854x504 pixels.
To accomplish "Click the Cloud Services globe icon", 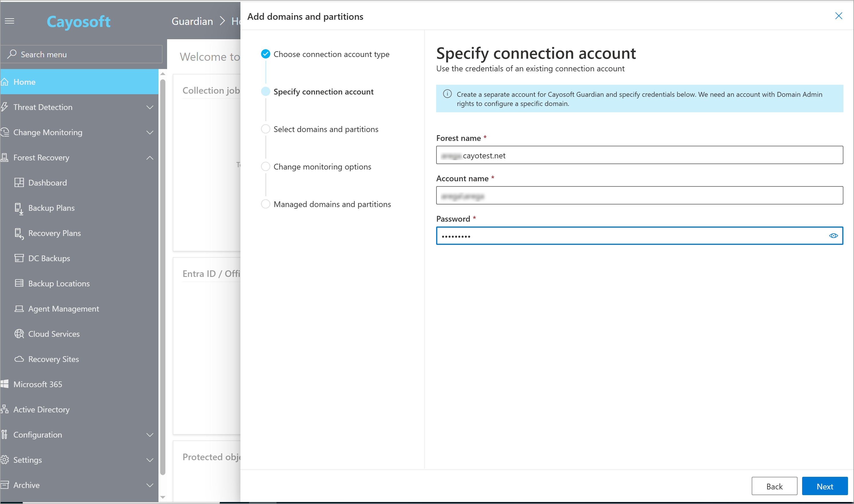I will tap(19, 334).
